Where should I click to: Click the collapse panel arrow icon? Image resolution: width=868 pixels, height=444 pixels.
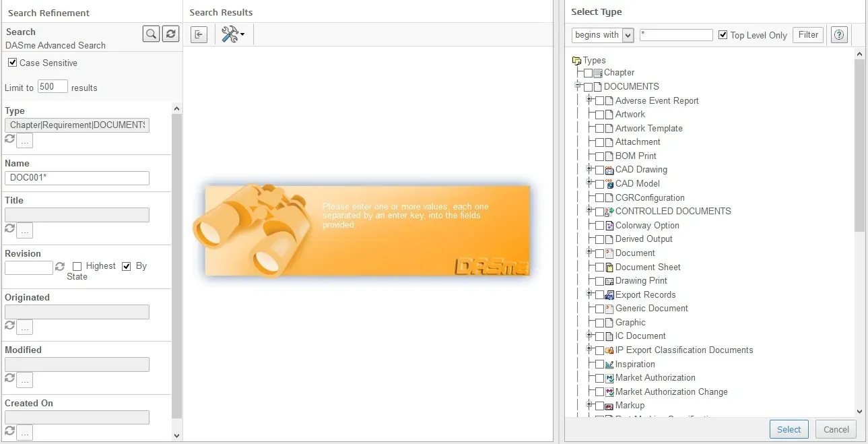pos(199,35)
